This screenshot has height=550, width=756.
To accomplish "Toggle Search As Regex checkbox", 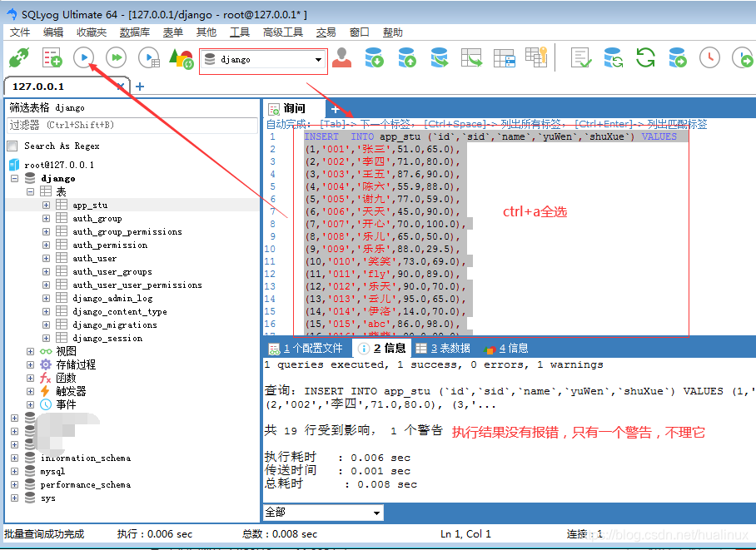I will point(12,146).
